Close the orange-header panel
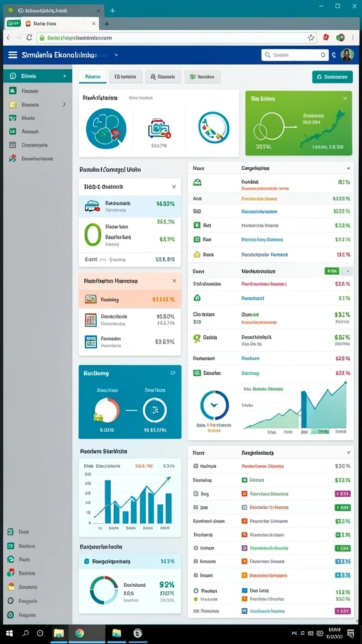Viewport: 362px width, 644px height. (x=174, y=281)
